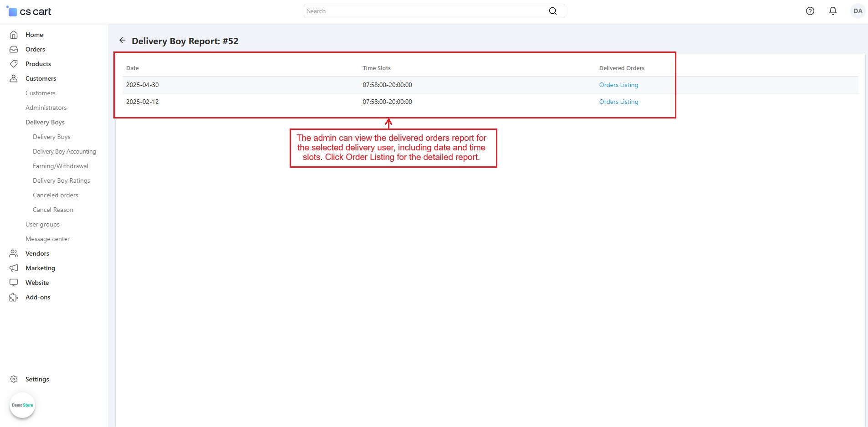Screen dimensions: 868x427
Task: Click the DA user avatar
Action: (x=858, y=11)
